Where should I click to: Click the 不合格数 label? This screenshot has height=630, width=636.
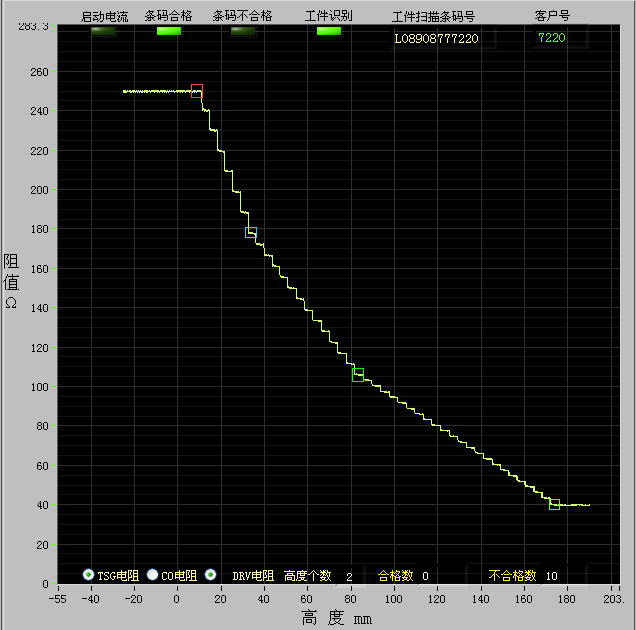pyautogui.click(x=512, y=576)
